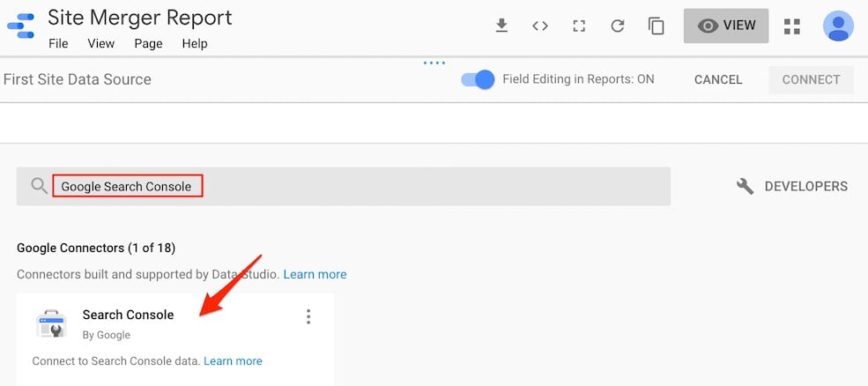Click the Developers wrench icon
868x386 pixels.
pos(746,186)
